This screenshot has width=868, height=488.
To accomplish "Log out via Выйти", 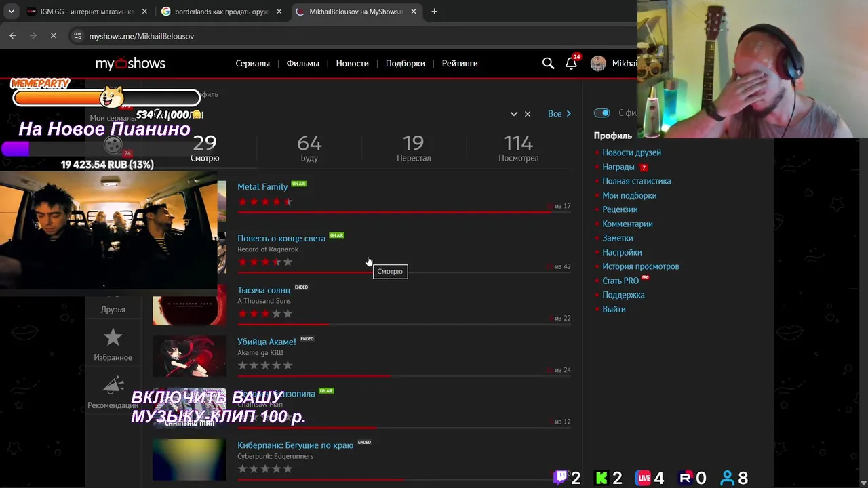I will pos(614,309).
